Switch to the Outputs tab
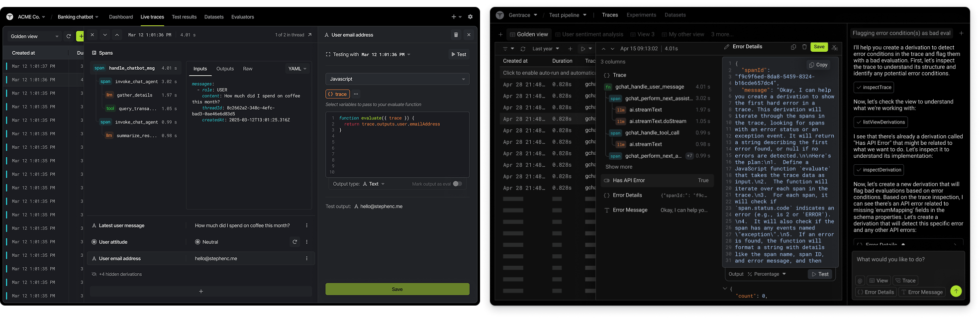 (x=225, y=69)
